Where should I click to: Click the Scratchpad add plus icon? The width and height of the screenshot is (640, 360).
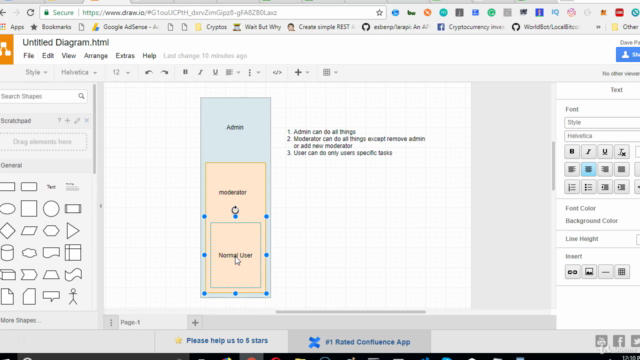[67, 120]
